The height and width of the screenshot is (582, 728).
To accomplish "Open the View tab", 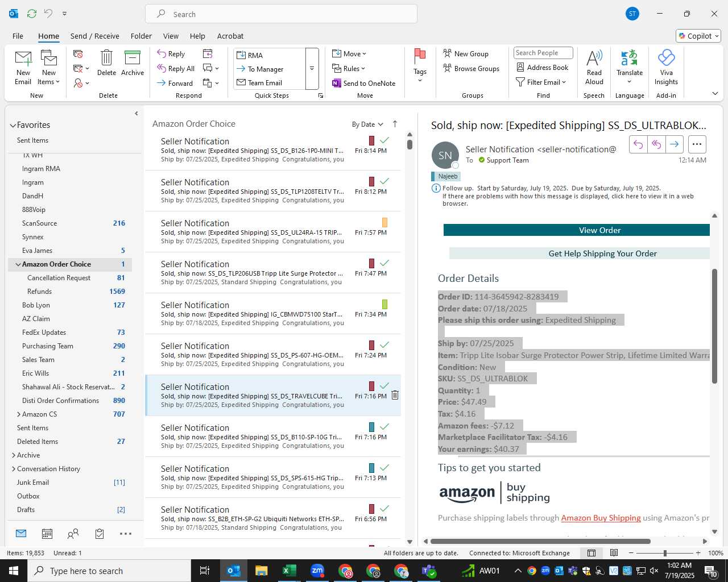I will (x=171, y=36).
